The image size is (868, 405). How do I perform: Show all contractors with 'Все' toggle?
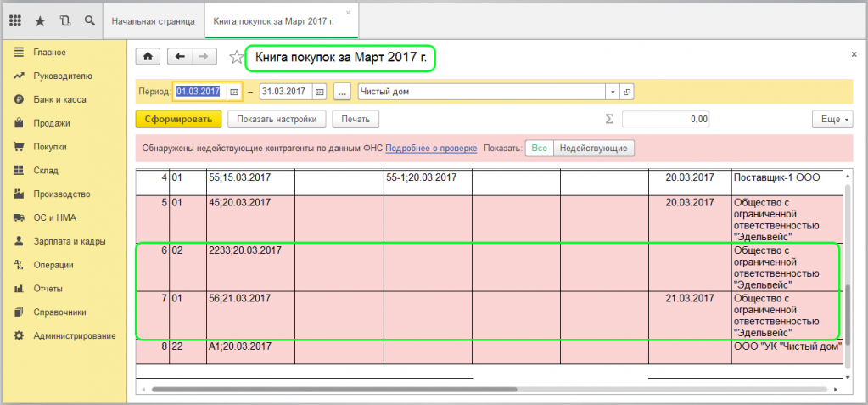(539, 148)
